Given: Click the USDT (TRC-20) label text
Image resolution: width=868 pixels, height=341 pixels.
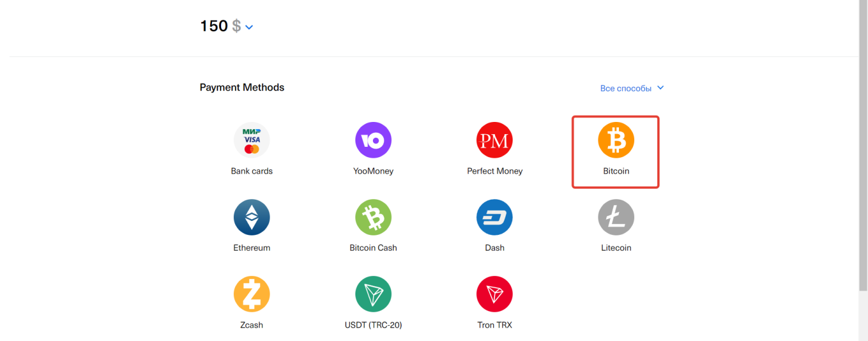Looking at the screenshot, I should (373, 325).
